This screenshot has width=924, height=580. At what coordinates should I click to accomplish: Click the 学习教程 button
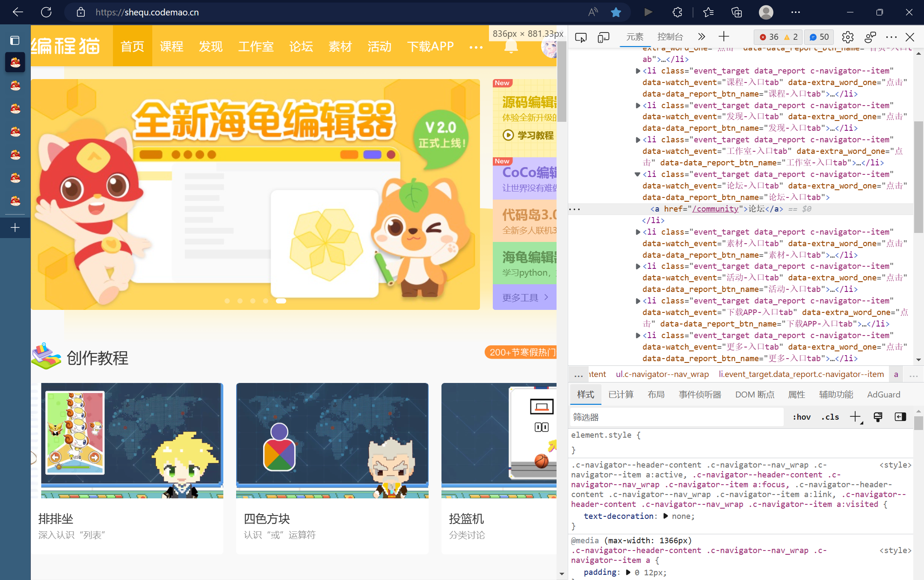pos(528,135)
